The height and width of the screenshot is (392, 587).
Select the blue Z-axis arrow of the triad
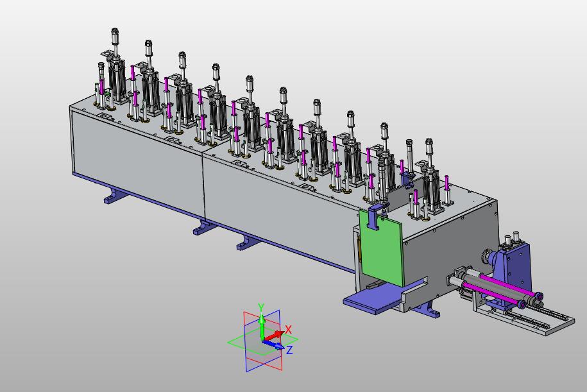pyautogui.click(x=275, y=345)
